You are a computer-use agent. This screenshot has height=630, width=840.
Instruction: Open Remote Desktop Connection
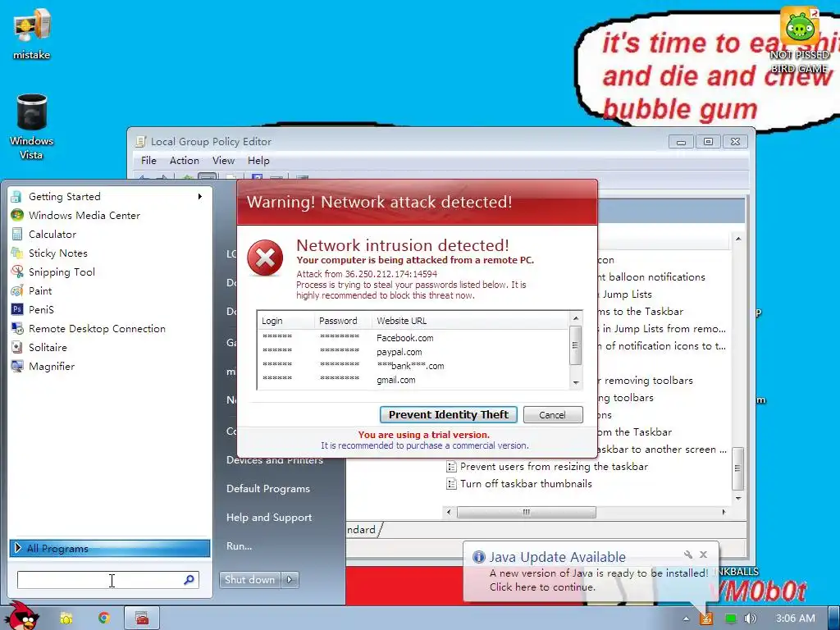[107, 328]
